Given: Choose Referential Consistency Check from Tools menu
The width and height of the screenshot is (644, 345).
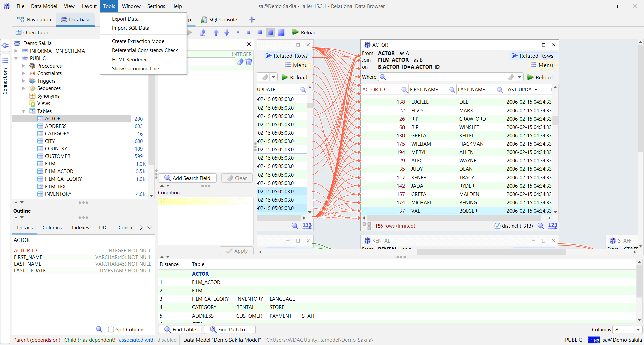Looking at the screenshot, I should [x=145, y=50].
